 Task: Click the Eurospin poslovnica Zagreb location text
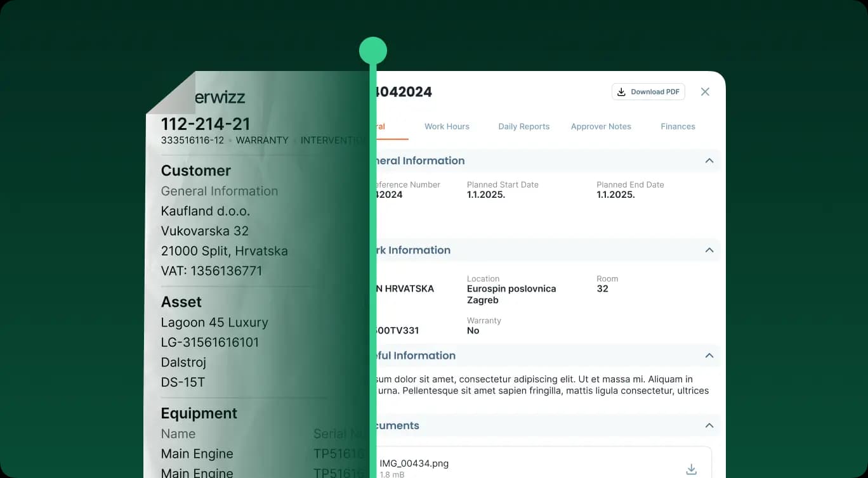(x=511, y=294)
